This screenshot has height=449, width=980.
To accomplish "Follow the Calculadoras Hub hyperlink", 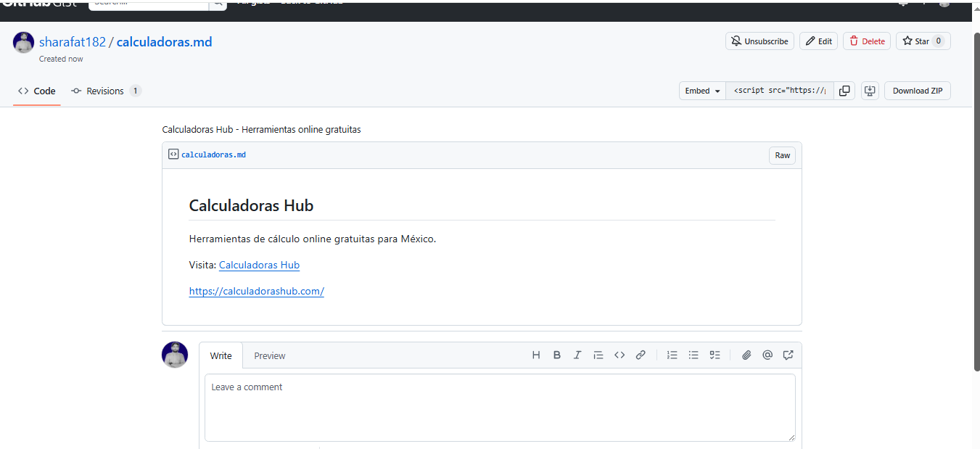I will point(259,265).
